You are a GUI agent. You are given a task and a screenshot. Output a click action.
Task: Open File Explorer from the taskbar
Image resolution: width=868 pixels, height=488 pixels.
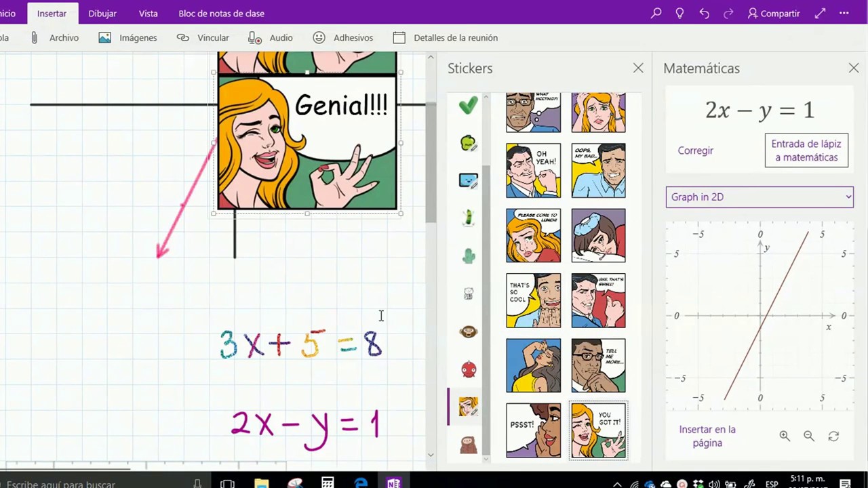261,483
